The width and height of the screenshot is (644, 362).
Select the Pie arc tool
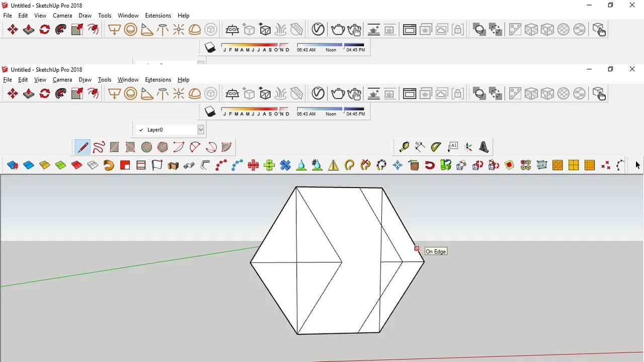click(x=227, y=147)
